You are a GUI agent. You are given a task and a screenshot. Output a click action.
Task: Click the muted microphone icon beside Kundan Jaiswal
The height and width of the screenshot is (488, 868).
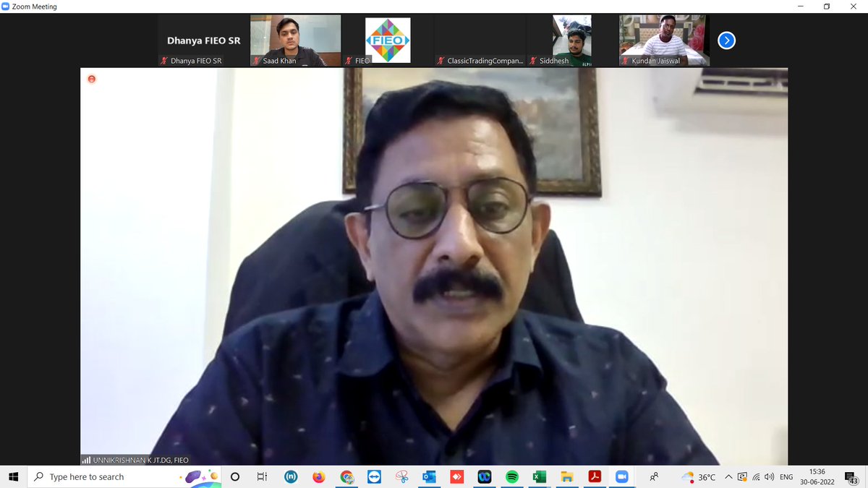point(625,61)
